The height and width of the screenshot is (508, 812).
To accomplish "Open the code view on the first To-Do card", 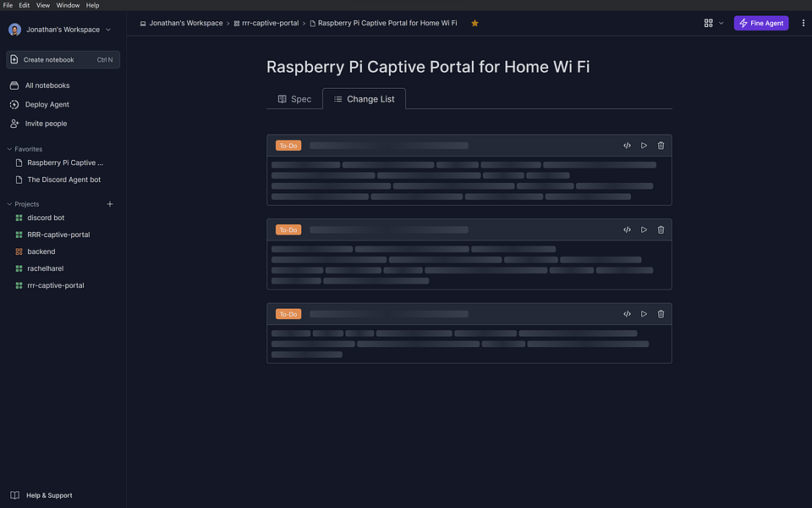I will coord(627,145).
